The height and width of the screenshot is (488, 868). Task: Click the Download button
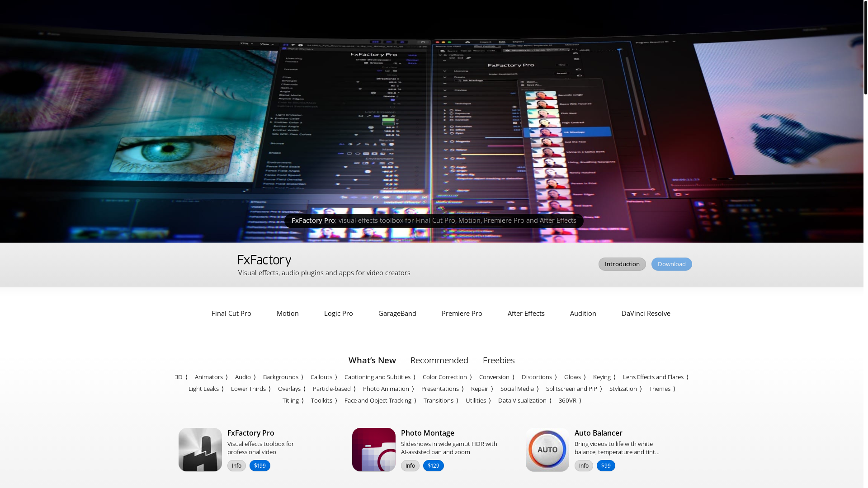[x=672, y=264]
